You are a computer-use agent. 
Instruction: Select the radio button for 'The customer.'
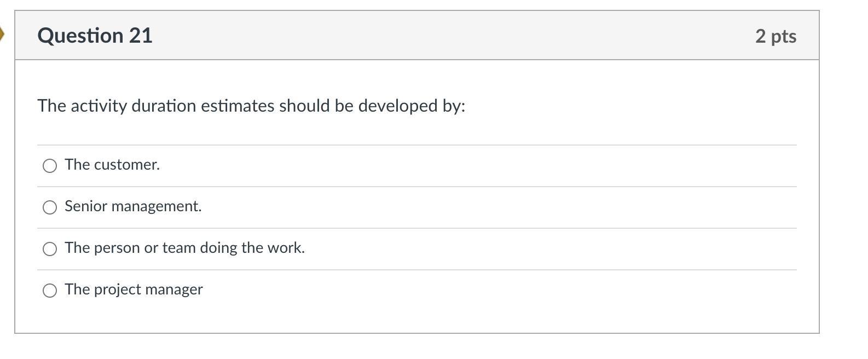(x=50, y=165)
